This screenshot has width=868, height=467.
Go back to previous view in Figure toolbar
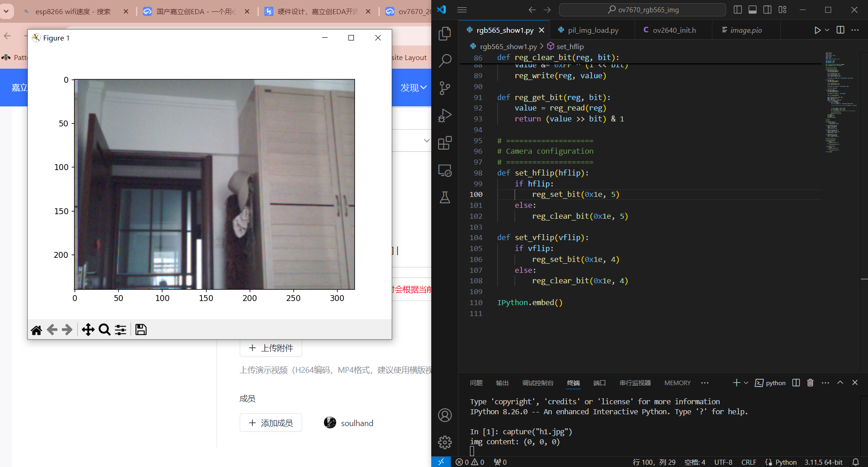point(52,330)
